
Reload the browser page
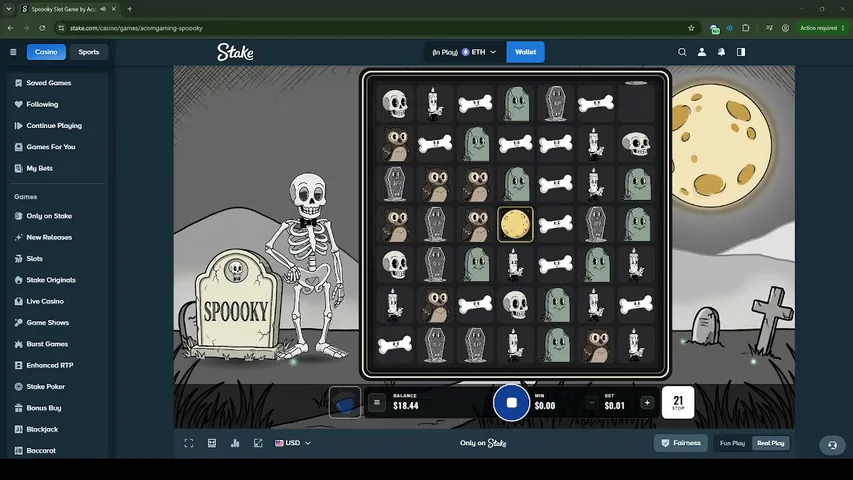(x=42, y=28)
